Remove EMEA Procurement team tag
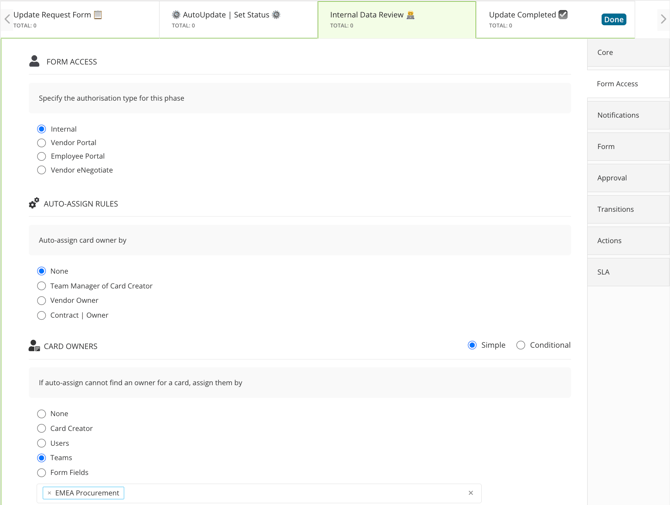The height and width of the screenshot is (505, 670). coord(49,493)
